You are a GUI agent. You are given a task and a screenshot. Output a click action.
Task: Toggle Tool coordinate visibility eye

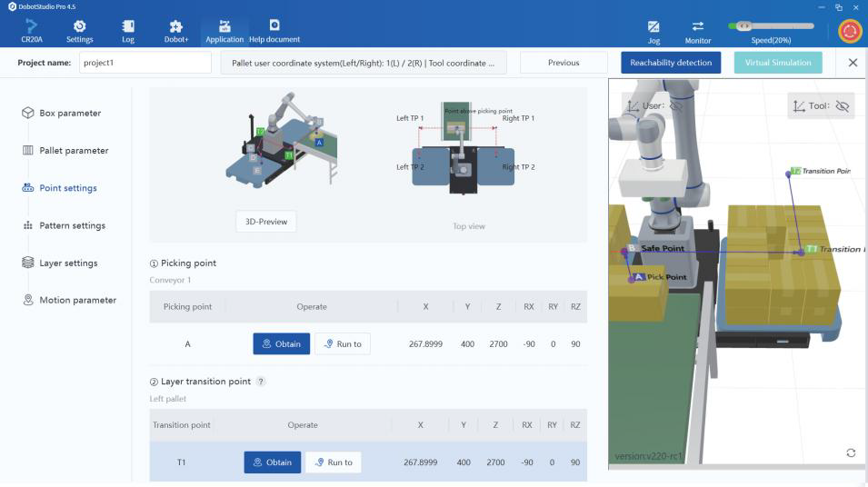[842, 106]
